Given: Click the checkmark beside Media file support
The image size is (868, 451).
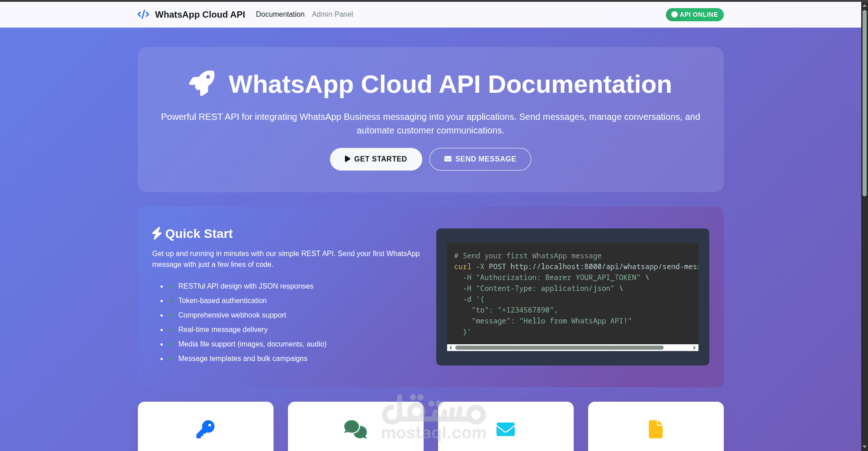Looking at the screenshot, I should pyautogui.click(x=171, y=344).
